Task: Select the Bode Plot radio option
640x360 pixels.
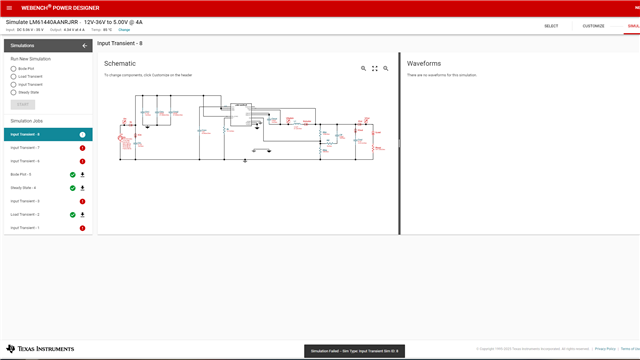Action: tap(13, 69)
